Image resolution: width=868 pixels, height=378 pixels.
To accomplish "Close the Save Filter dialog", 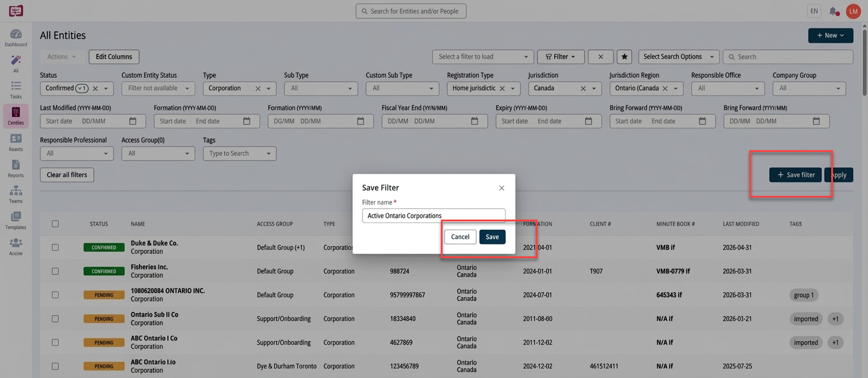I will [501, 188].
